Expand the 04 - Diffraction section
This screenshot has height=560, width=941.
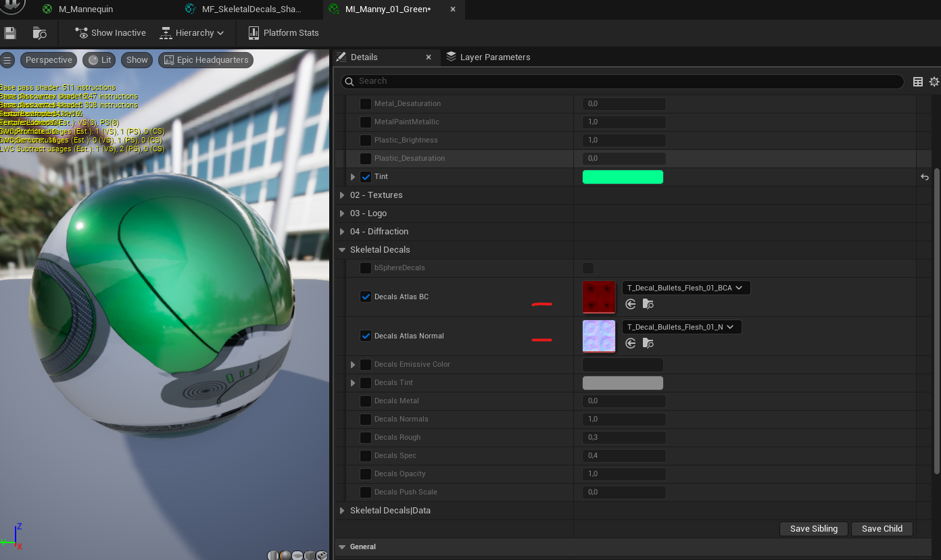point(342,232)
